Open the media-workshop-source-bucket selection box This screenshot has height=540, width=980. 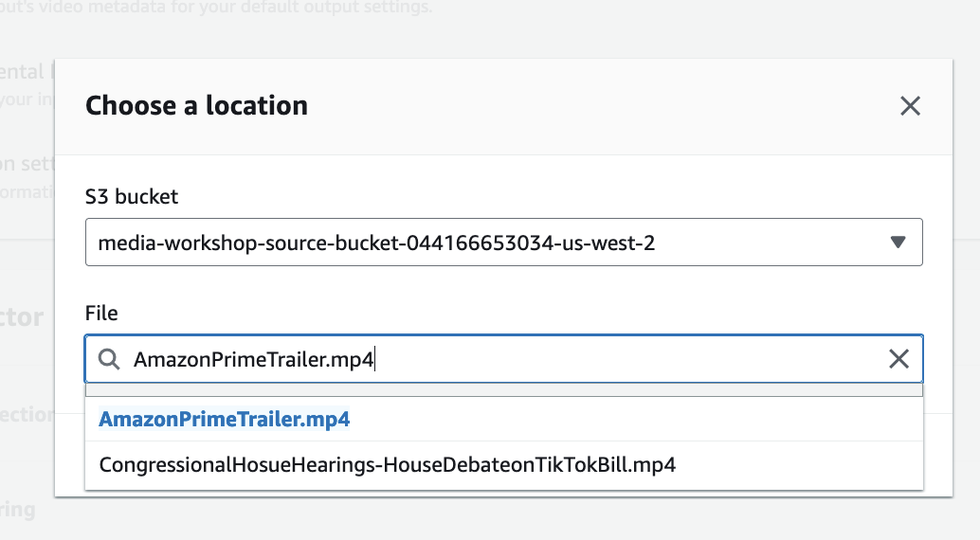(474, 243)
